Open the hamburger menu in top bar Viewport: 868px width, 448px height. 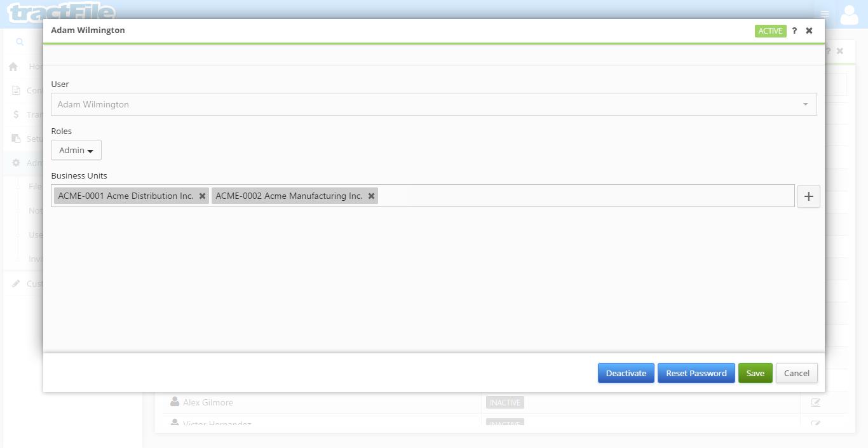pyautogui.click(x=825, y=14)
